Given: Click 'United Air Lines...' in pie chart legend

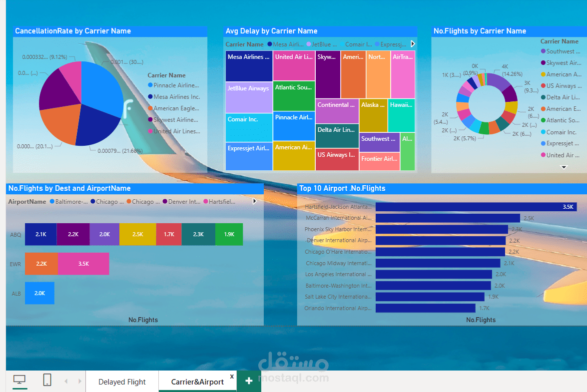Looking at the screenshot, I should 177,131.
